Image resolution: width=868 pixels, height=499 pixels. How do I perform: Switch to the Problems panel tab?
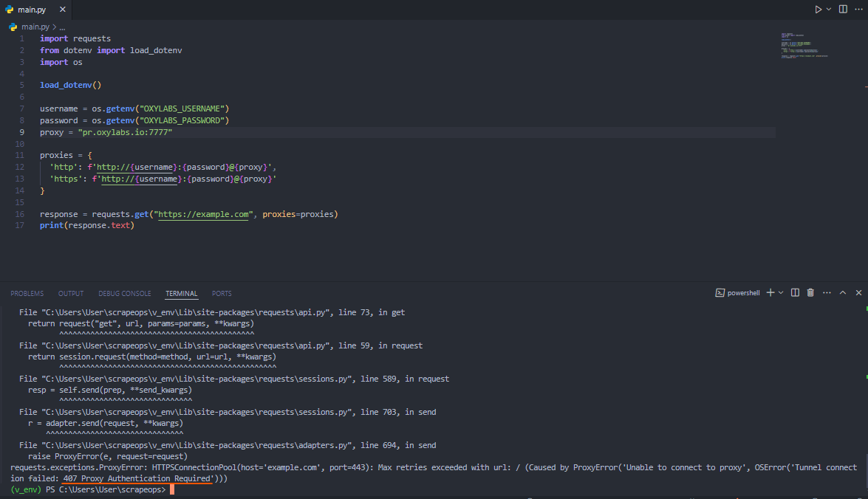coord(27,293)
